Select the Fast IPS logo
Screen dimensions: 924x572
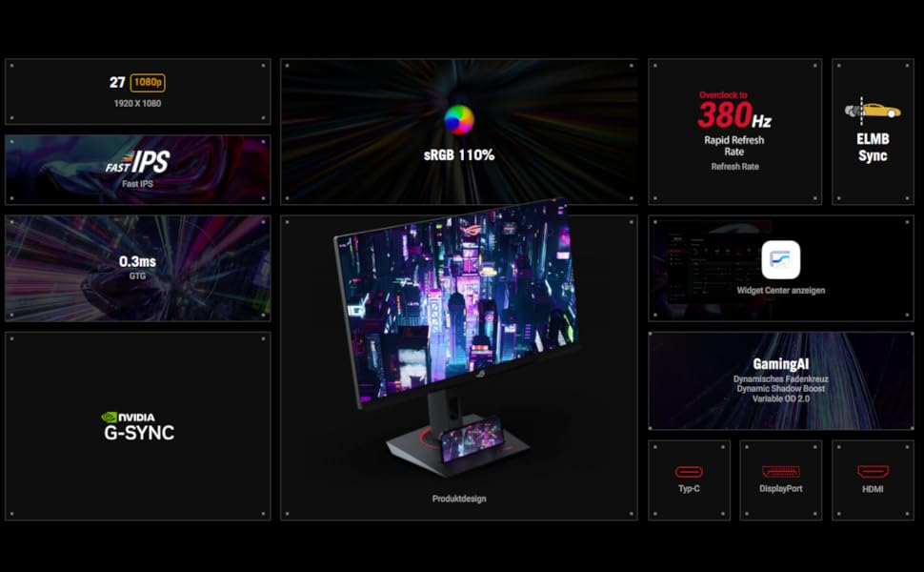137,161
